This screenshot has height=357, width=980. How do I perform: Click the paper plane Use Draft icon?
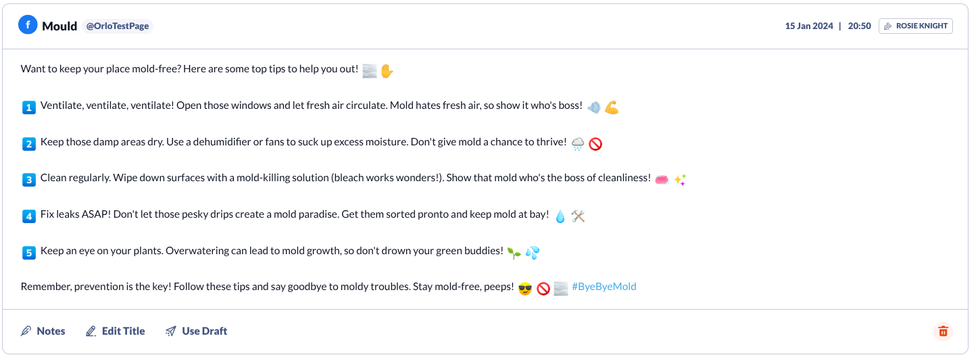pyautogui.click(x=171, y=331)
